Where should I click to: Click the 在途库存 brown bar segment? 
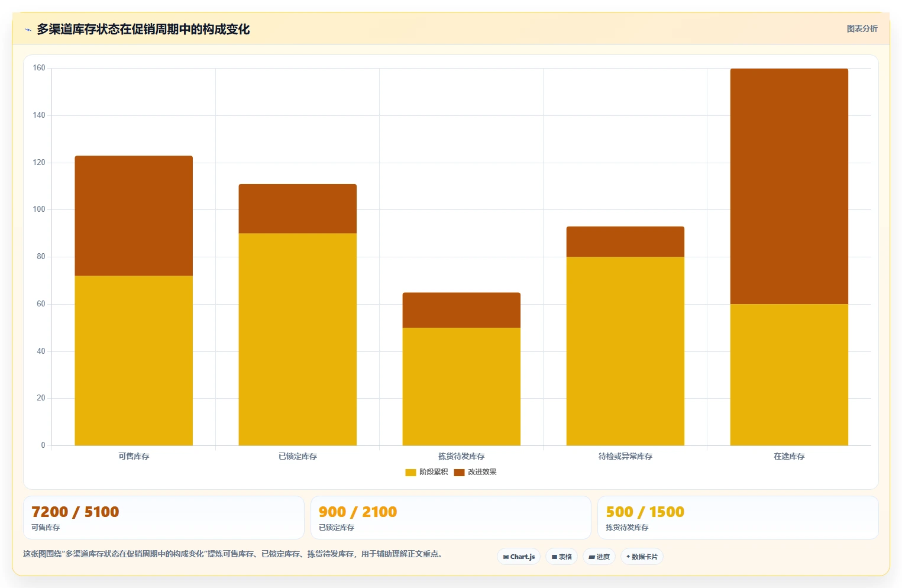pos(789,186)
